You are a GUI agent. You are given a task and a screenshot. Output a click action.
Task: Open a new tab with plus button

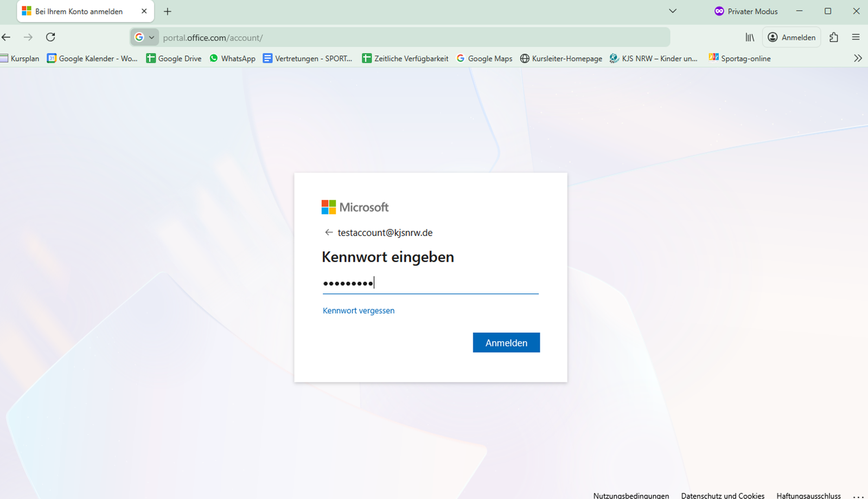coord(168,11)
